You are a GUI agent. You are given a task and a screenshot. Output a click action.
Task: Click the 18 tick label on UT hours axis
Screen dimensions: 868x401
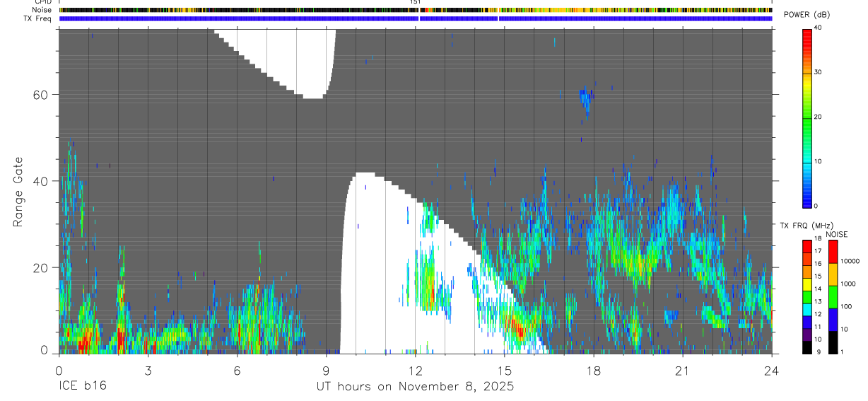(x=594, y=371)
